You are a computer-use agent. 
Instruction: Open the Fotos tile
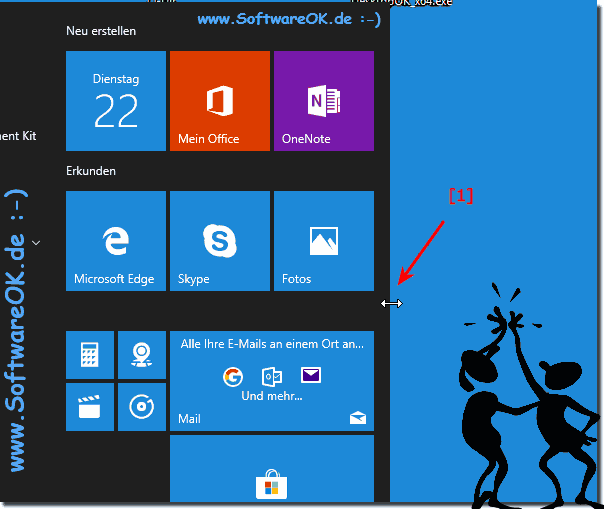tap(324, 241)
